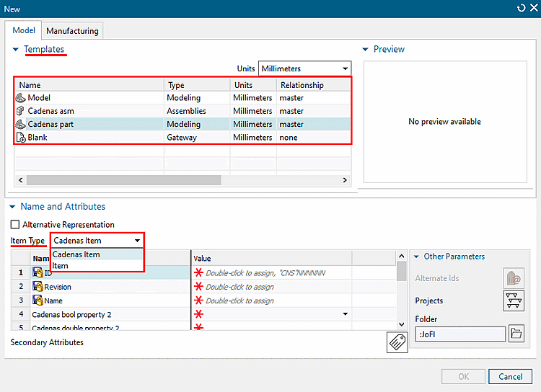
Task: Switch to the Manufacturing tab
Action: [x=72, y=31]
